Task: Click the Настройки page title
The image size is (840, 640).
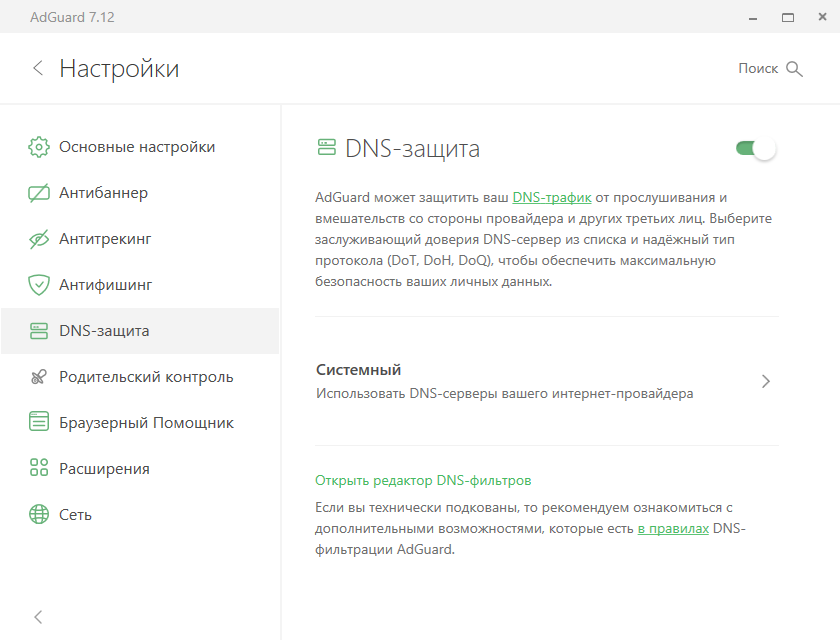Action: click(119, 69)
